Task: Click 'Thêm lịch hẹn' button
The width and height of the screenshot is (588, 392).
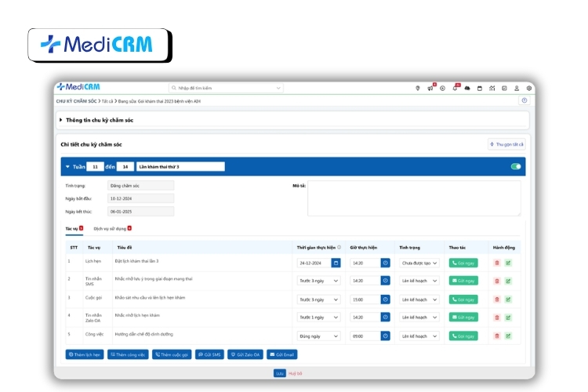Action: [x=85, y=354]
